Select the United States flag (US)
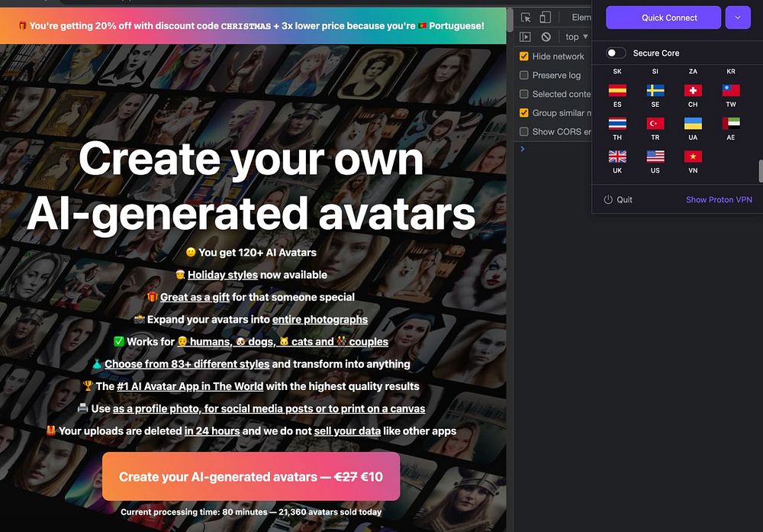Screen dimensions: 763x532 (655, 156)
